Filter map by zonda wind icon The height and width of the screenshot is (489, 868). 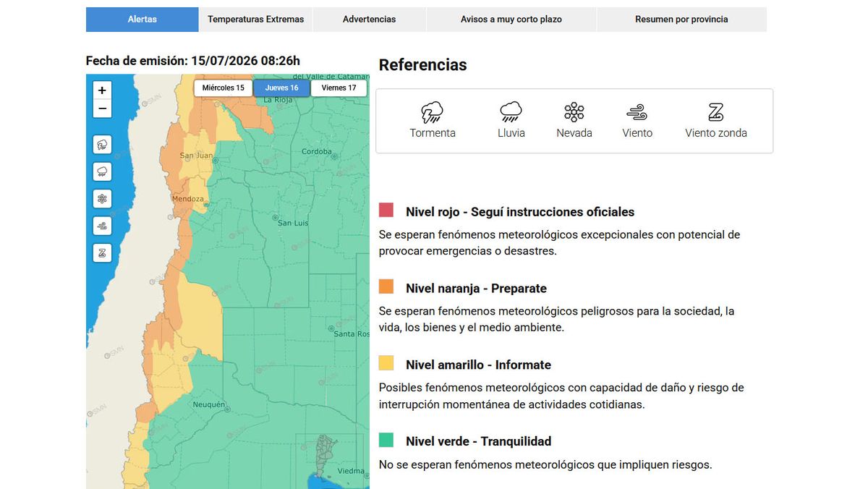click(102, 252)
